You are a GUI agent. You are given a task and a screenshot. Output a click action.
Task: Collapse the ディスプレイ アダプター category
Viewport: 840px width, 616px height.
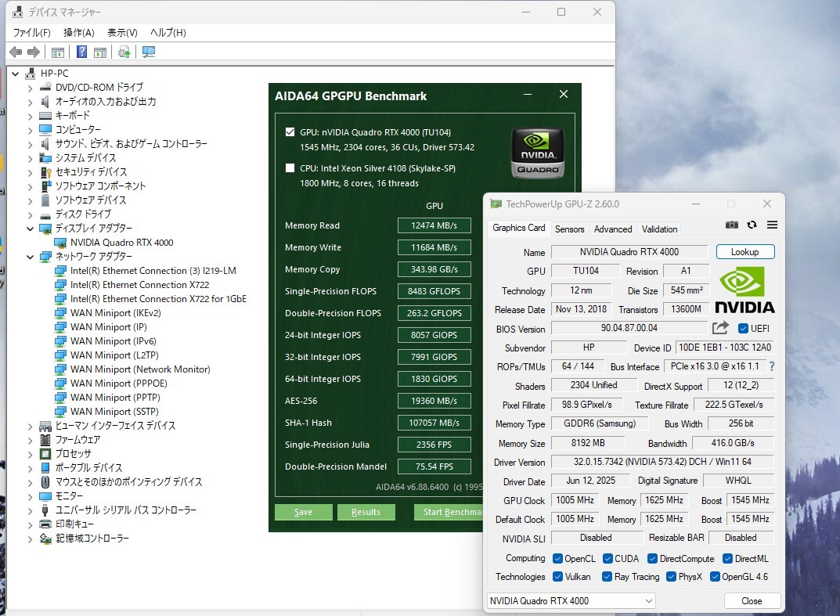pyautogui.click(x=30, y=229)
